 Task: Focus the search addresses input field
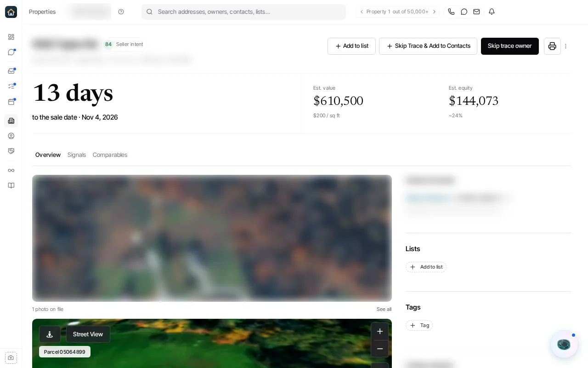tap(243, 12)
